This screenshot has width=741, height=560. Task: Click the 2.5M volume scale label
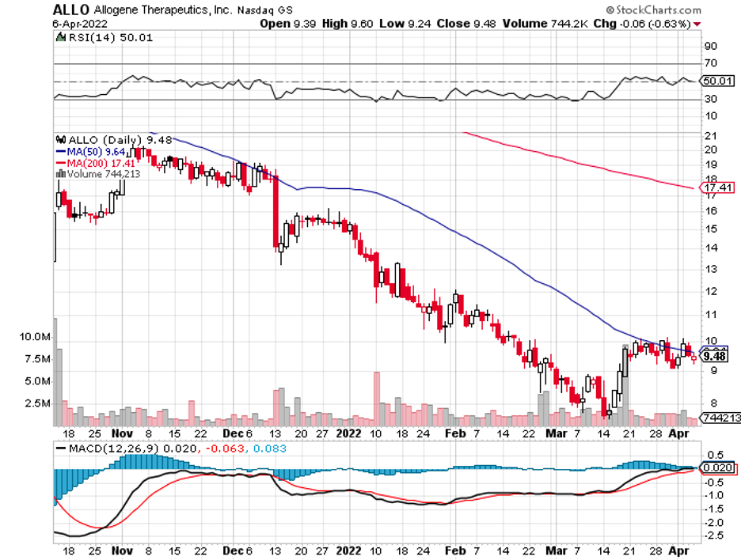[37, 403]
